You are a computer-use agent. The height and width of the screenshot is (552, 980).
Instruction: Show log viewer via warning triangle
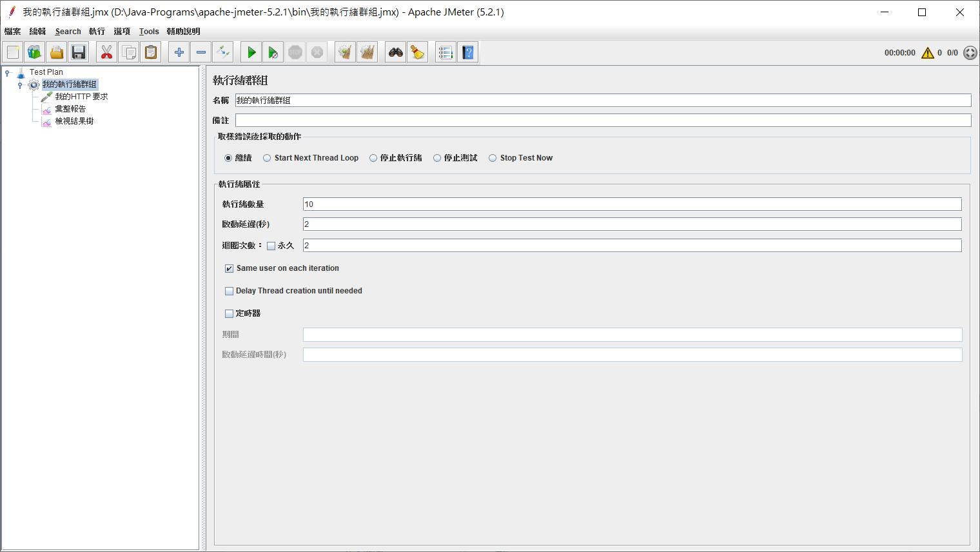pos(928,53)
